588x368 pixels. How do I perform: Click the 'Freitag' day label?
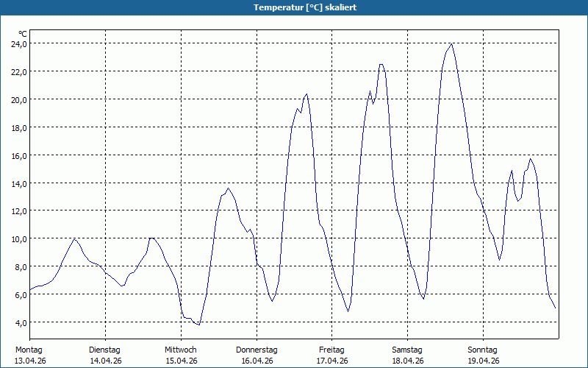[331, 350]
